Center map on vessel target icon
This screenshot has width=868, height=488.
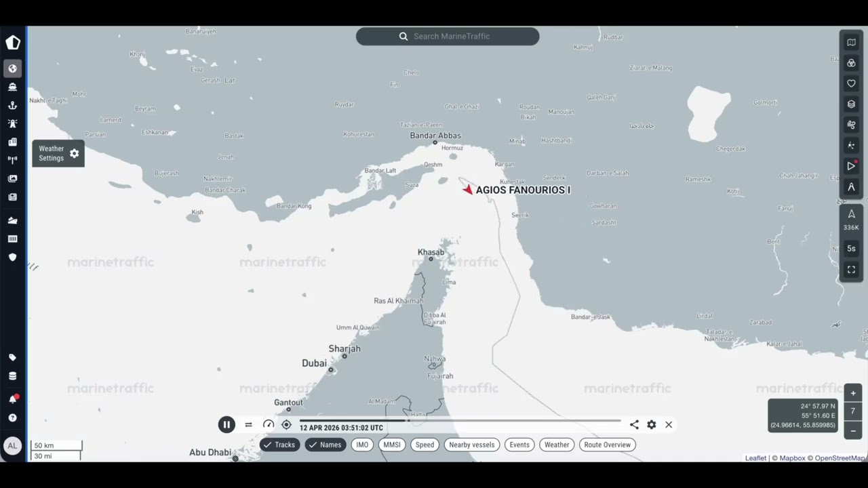pos(286,425)
